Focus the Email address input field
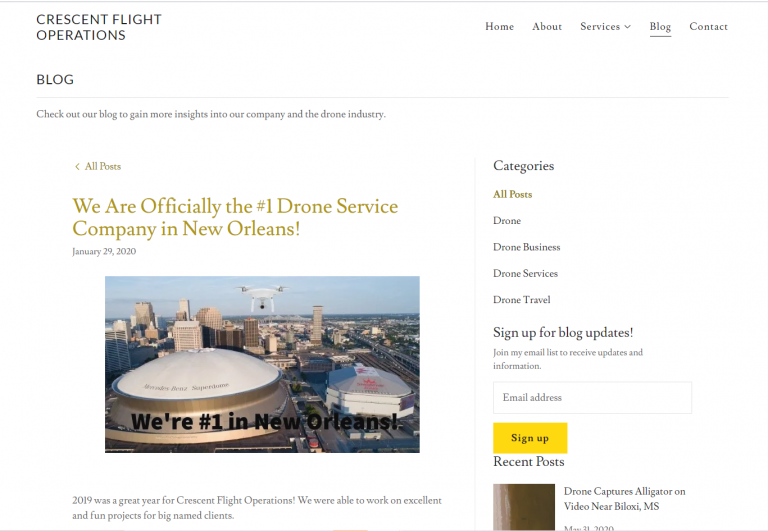 (x=592, y=398)
